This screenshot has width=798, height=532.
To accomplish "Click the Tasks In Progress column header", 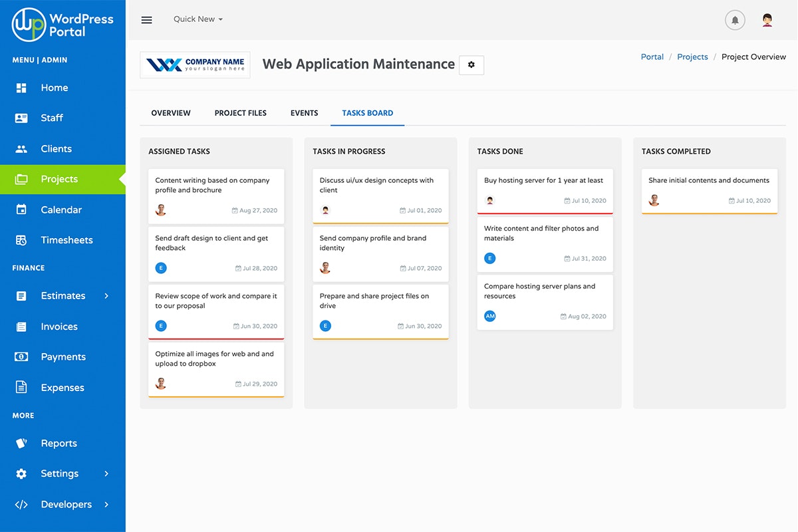I will [x=349, y=152].
